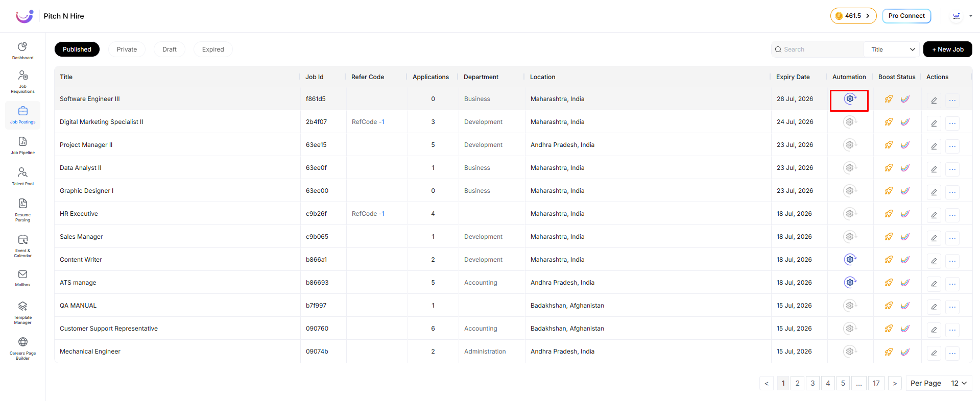The image size is (980, 401).
Task: Click RefCode -1 for Digital Marketing Specialist II
Action: [x=368, y=122]
